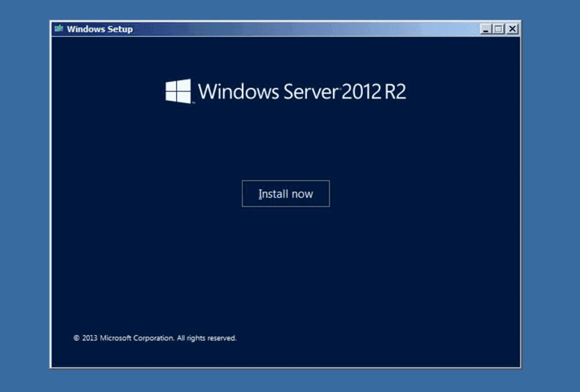Click the 2013 Microsoft Corporation copyright text
The width and height of the screenshot is (580, 392).
(x=155, y=338)
